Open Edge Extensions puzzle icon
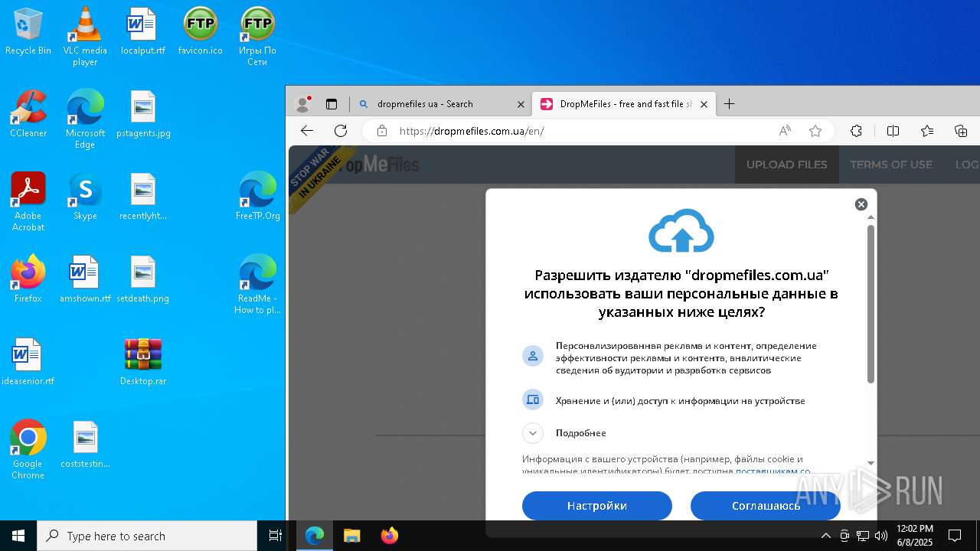Viewport: 980px width, 551px height. (x=857, y=131)
